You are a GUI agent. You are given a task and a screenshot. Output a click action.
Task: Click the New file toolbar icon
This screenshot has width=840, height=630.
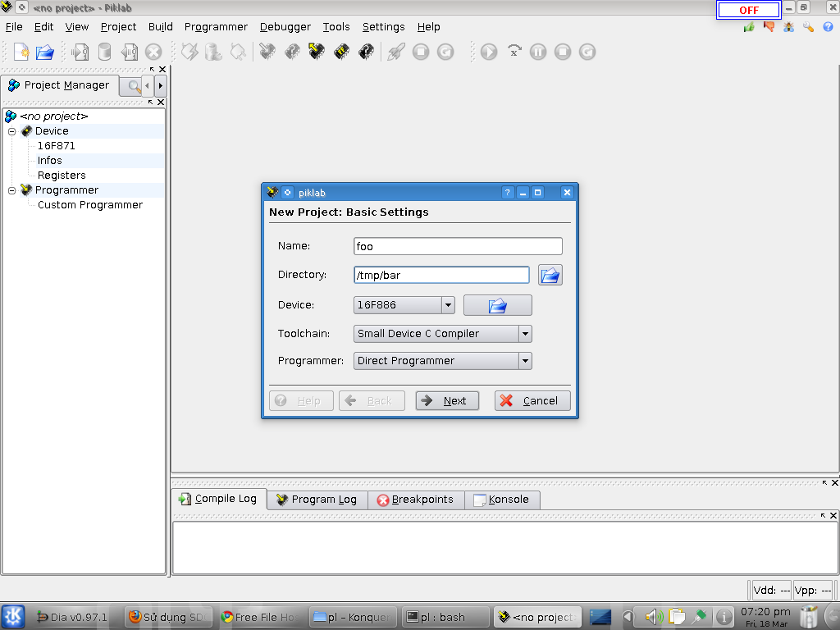[x=21, y=52]
